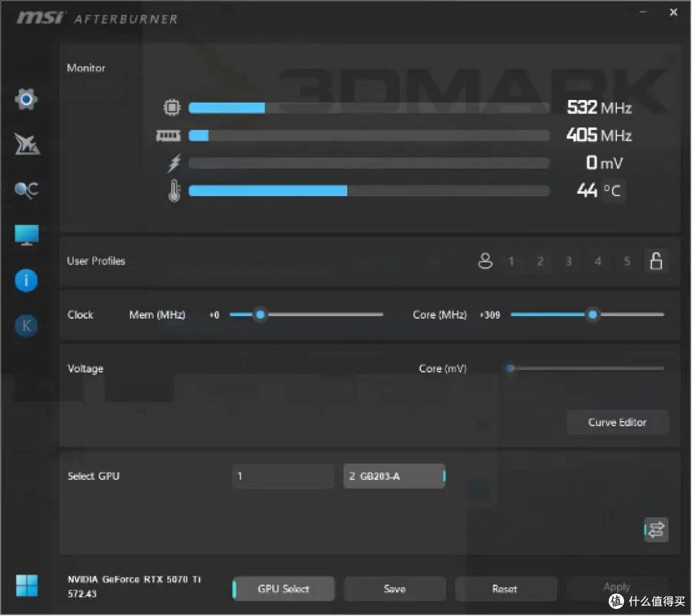Click the temperature thermometer icon
This screenshot has height=616, width=692.
pos(174,191)
